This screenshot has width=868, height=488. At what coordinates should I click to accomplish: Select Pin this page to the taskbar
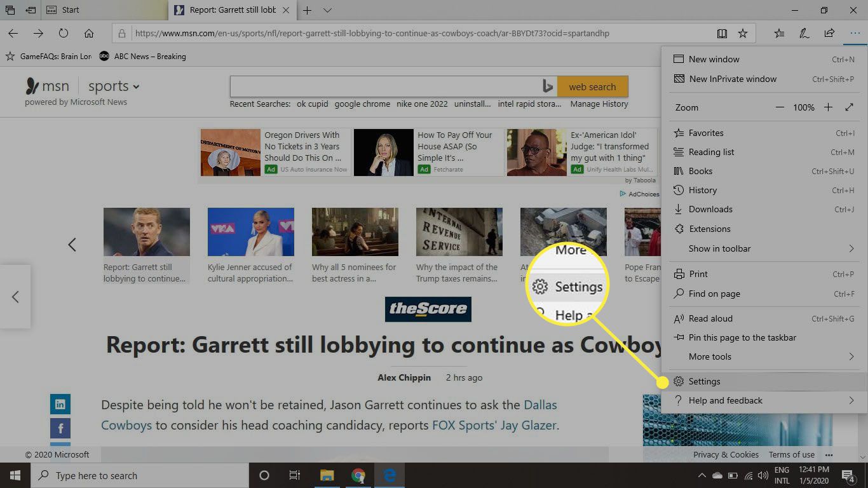pyautogui.click(x=764, y=337)
